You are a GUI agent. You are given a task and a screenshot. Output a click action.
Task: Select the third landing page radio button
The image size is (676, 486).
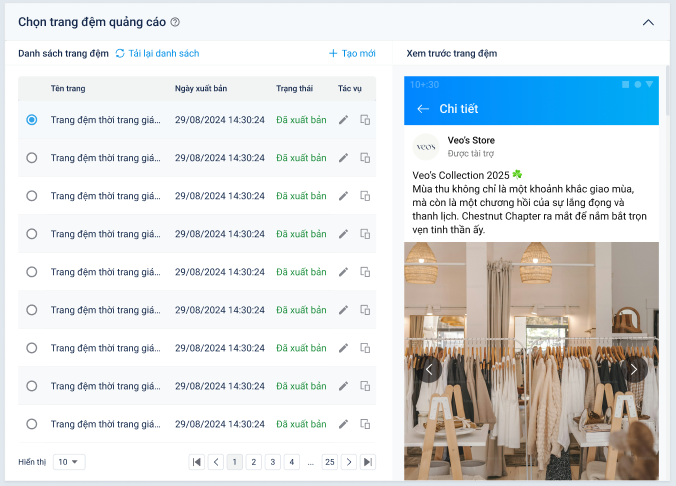(x=32, y=196)
